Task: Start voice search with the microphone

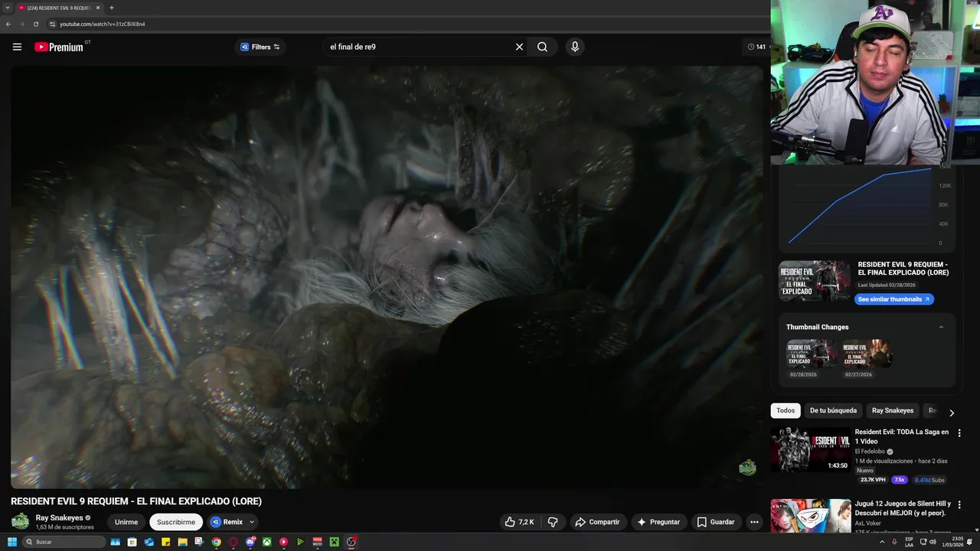Action: 575,47
